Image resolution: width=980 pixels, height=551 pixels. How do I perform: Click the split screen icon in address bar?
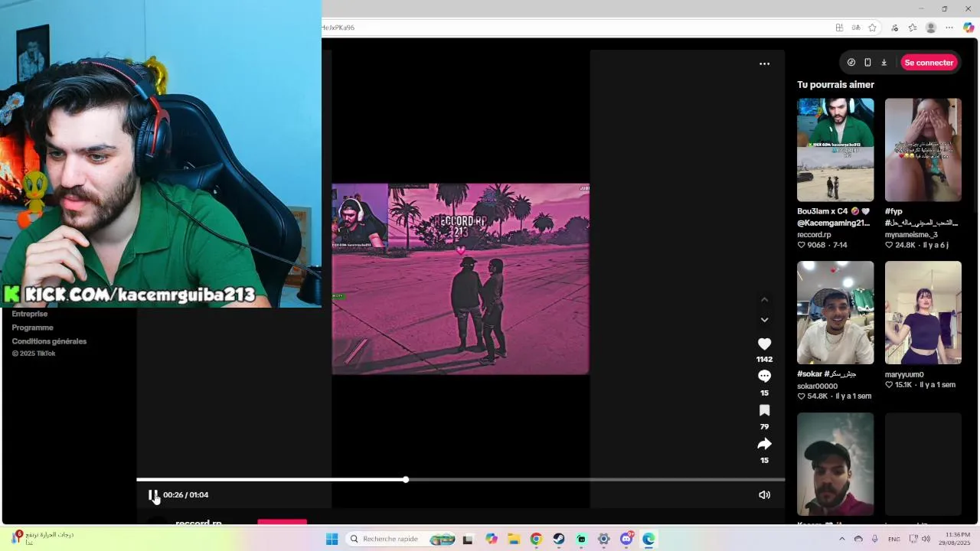pyautogui.click(x=839, y=28)
